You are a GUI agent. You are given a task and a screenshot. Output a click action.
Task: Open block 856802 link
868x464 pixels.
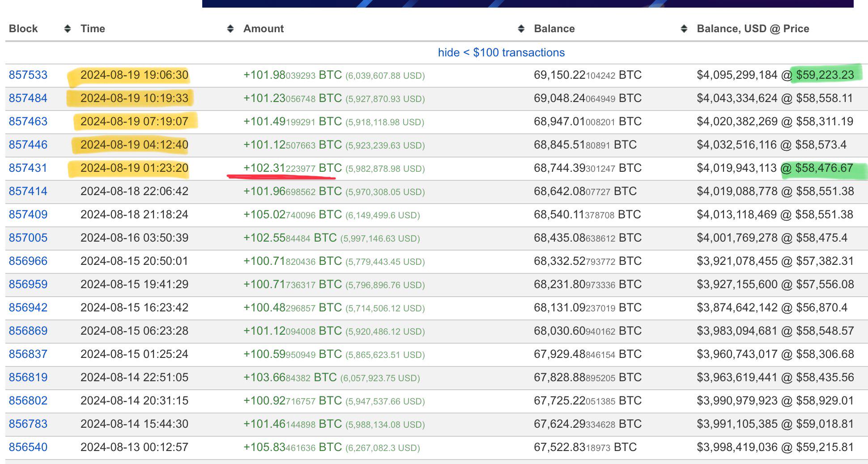[28, 400]
